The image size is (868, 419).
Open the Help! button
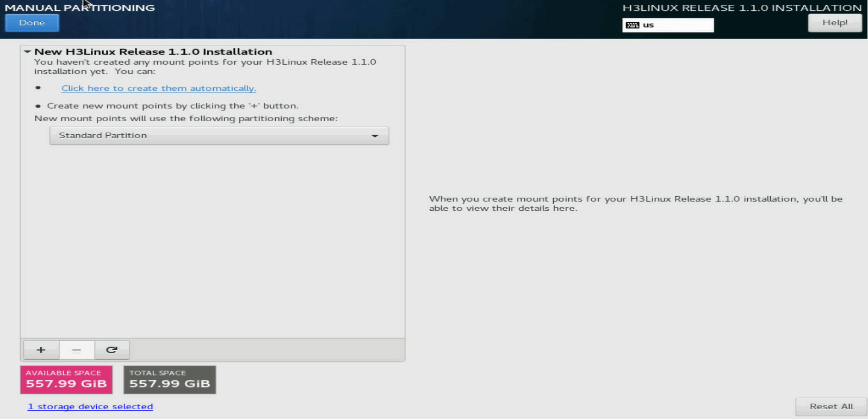(x=835, y=23)
